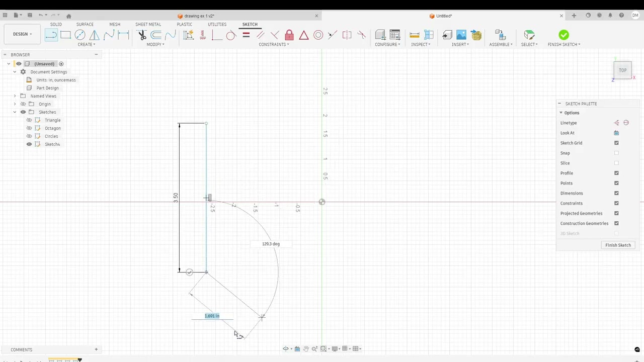This screenshot has height=362, width=644.
Task: Collapse the Options section in Sketch Palette
Action: point(561,113)
